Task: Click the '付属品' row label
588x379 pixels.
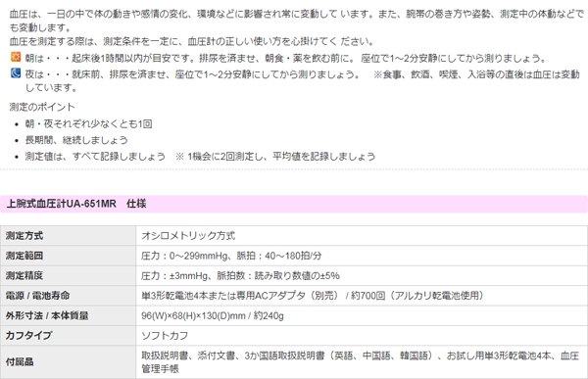Action: pos(20,361)
